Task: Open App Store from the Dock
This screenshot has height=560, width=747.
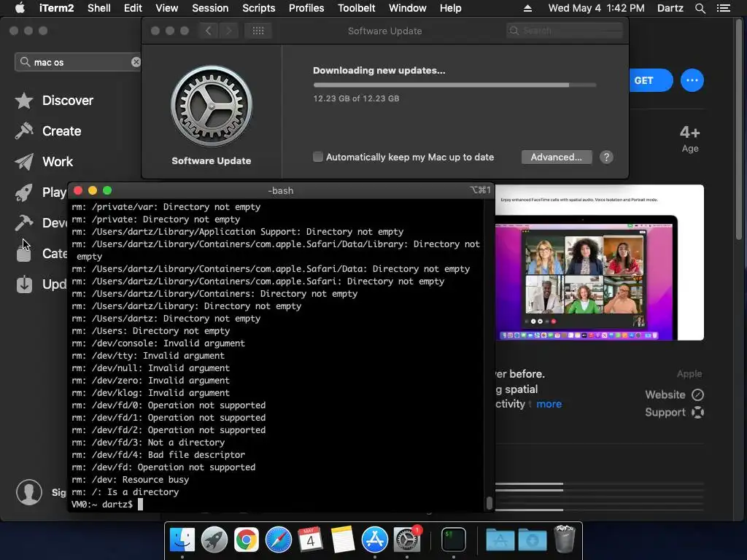Action: (375, 540)
